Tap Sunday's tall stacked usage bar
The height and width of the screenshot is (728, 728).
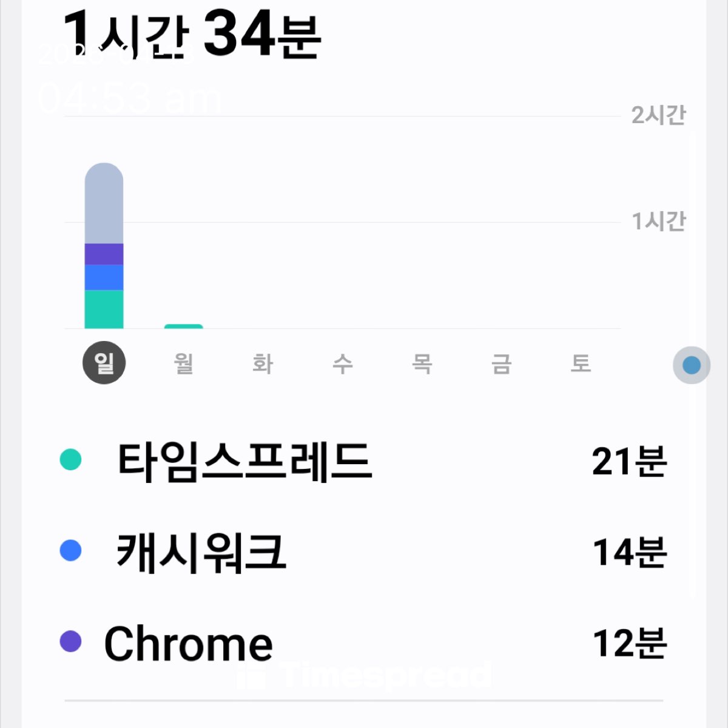(104, 246)
